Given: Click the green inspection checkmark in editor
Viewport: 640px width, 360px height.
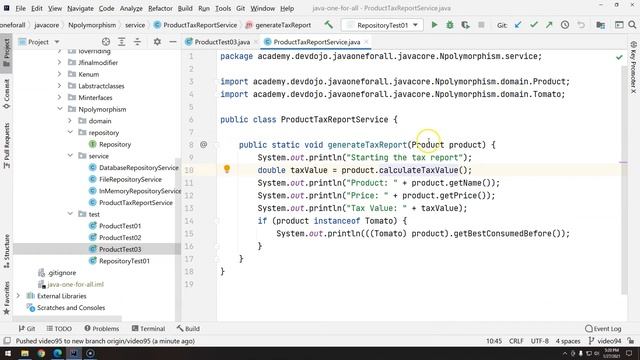Looking at the screenshot, I should coord(619,57).
